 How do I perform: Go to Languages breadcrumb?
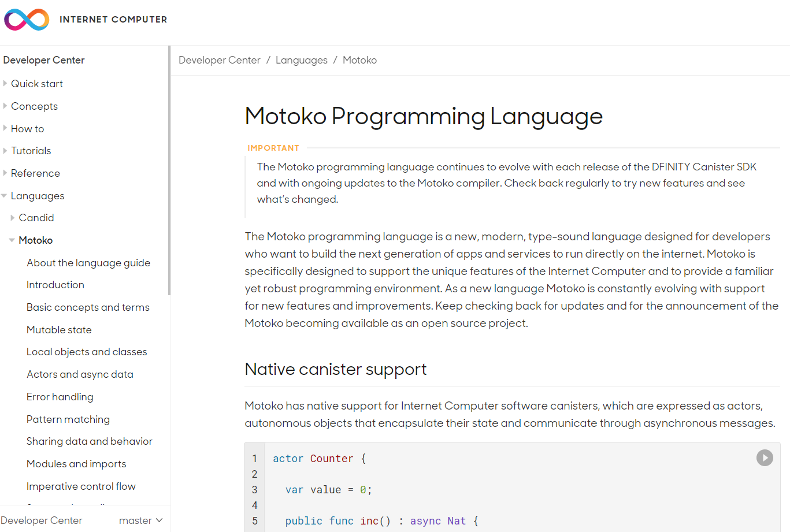pyautogui.click(x=302, y=60)
